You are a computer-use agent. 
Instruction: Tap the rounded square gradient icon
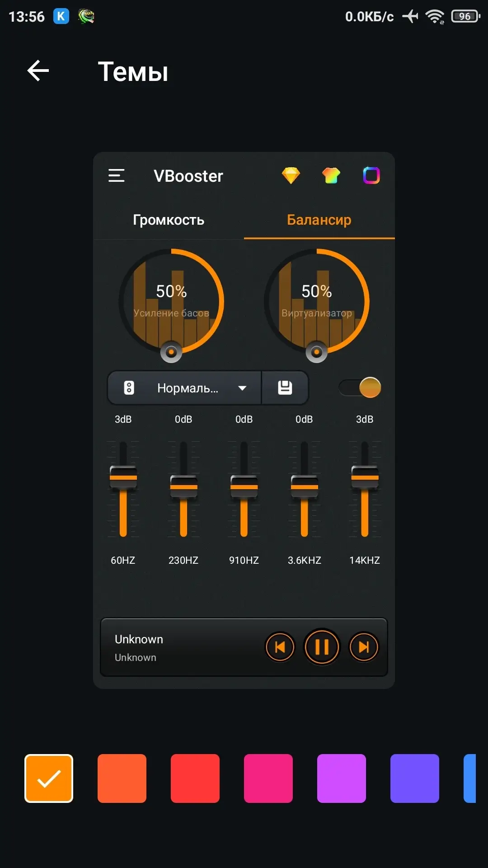[371, 175]
